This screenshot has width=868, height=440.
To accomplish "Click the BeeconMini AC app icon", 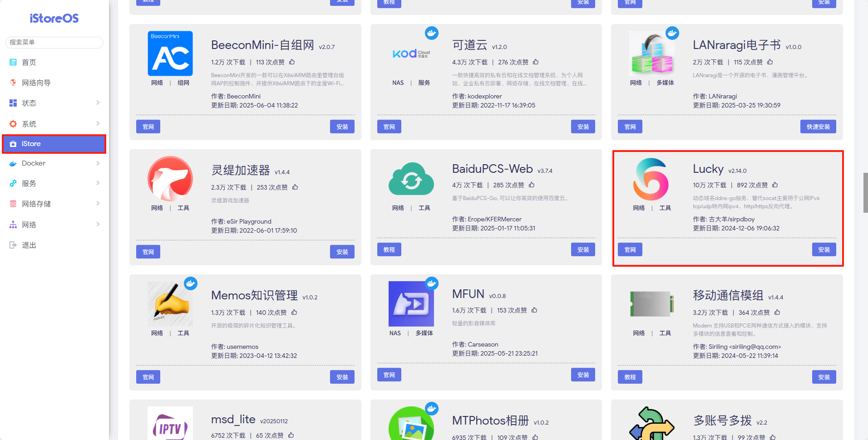I will click(x=170, y=54).
